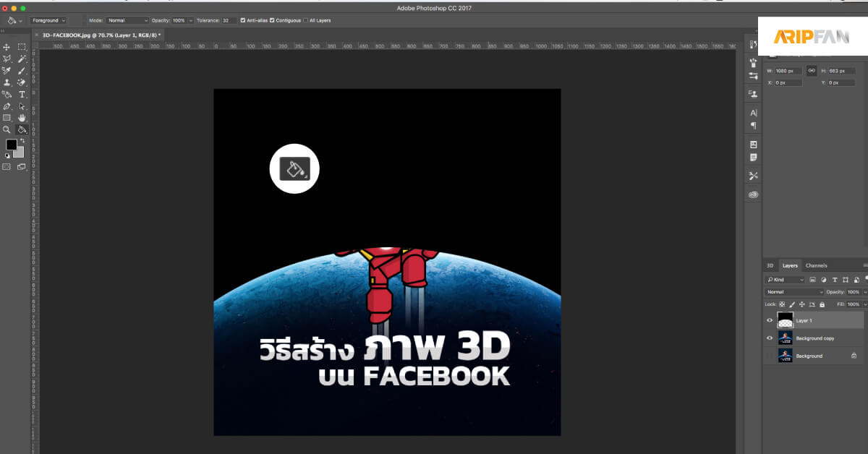The height and width of the screenshot is (454, 868).
Task: Select the Horizontal Type tool
Action: pos(22,94)
